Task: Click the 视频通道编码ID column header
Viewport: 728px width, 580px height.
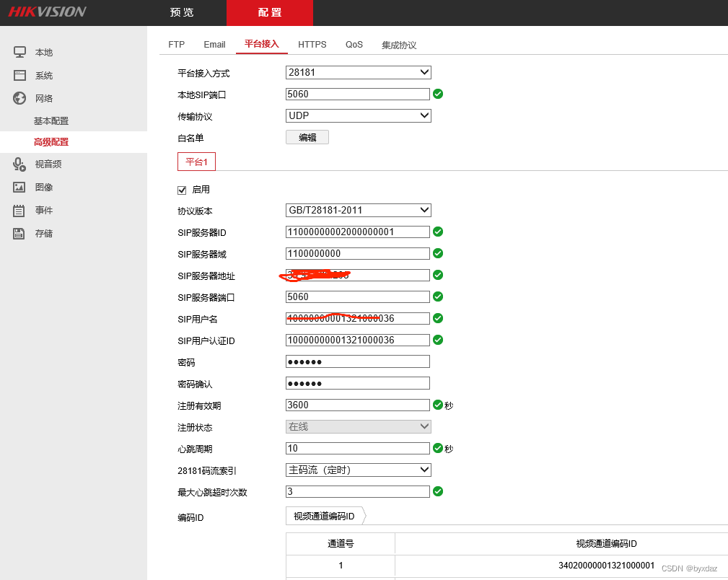Action: (x=606, y=543)
